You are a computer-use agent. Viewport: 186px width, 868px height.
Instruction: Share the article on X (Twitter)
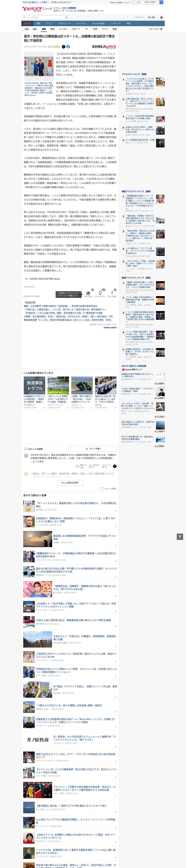tap(63, 47)
